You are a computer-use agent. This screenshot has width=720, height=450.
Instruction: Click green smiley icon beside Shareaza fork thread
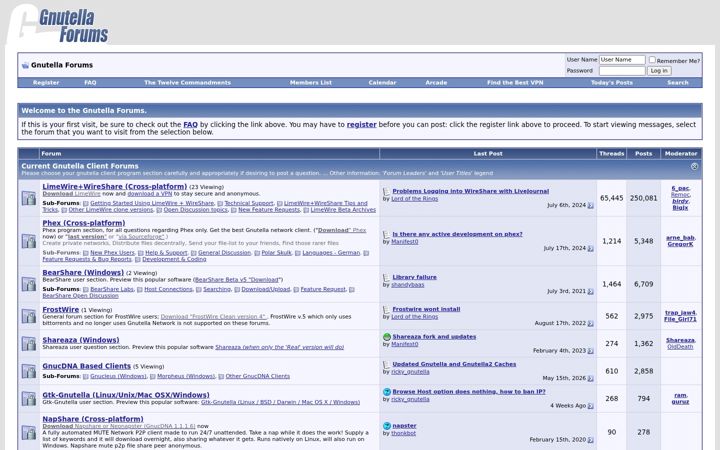pos(387,337)
